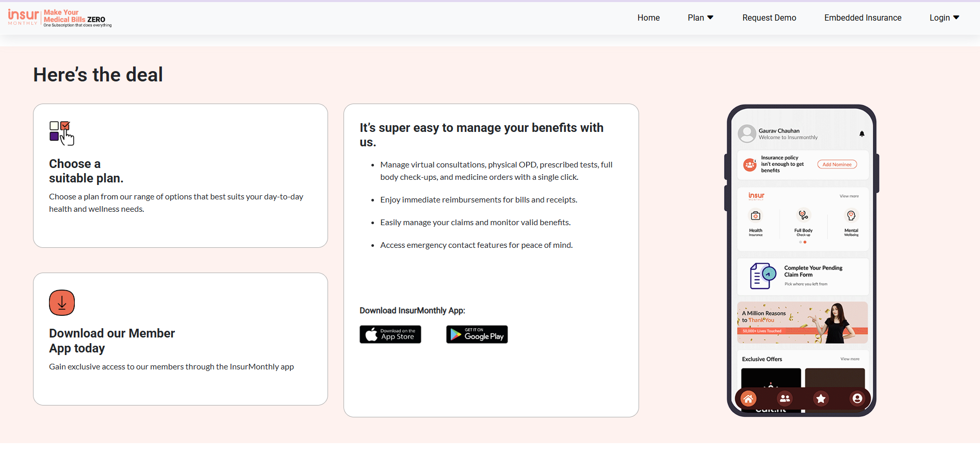Click the InsurMonthly logo in the header
The image size is (980, 456).
[60, 18]
